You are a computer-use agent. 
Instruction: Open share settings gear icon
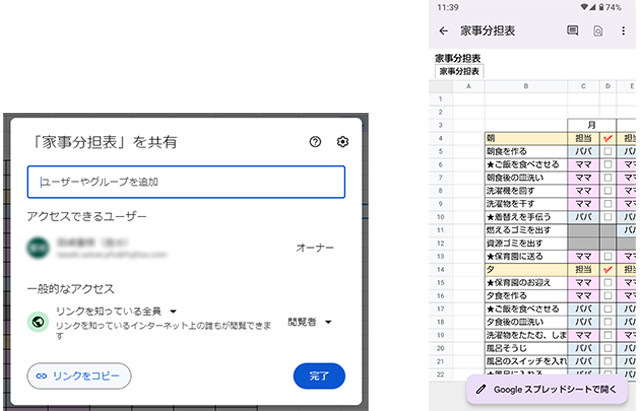(x=342, y=142)
